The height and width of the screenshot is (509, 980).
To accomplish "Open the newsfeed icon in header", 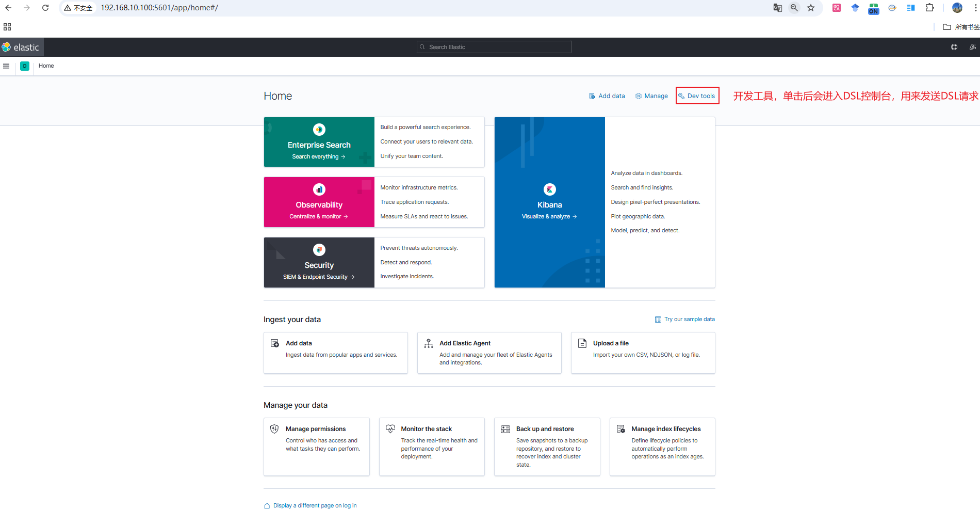I will (972, 47).
